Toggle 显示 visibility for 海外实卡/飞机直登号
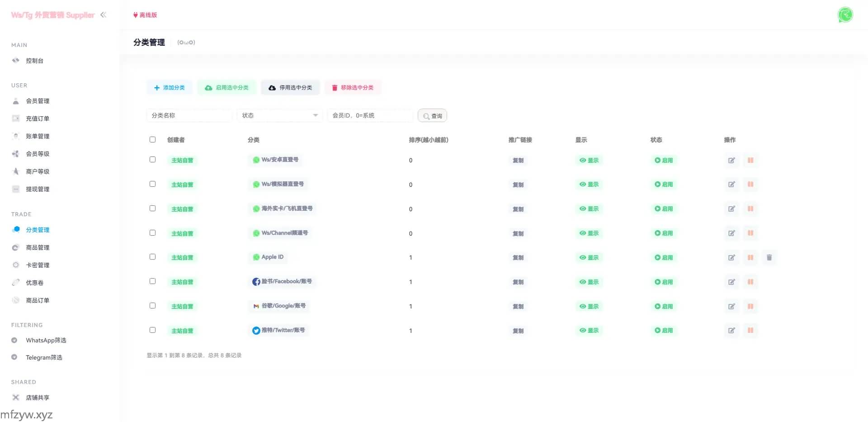Viewport: 868px width, 422px height. 589,209
